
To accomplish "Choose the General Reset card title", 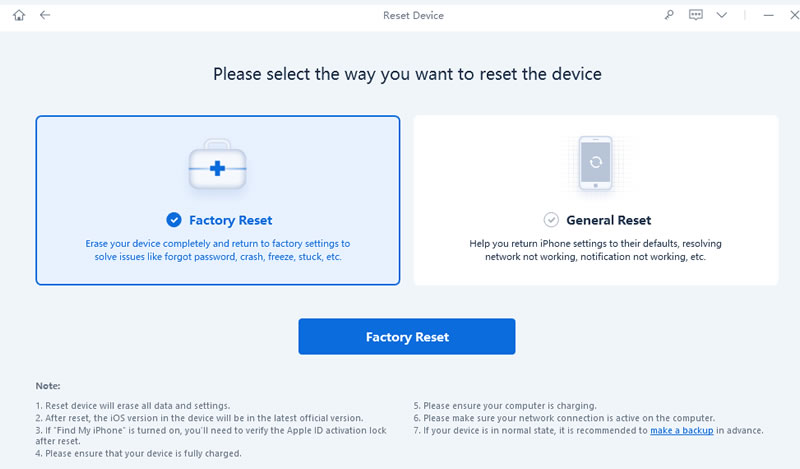I will click(609, 220).
